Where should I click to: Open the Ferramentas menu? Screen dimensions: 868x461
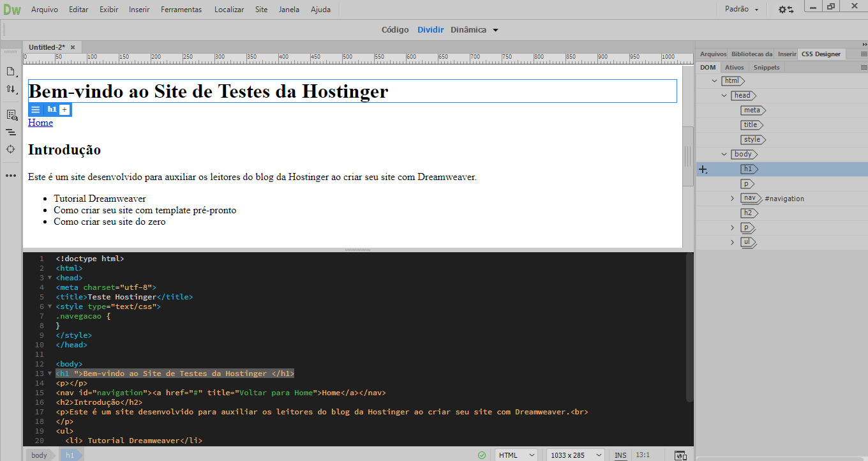point(181,10)
